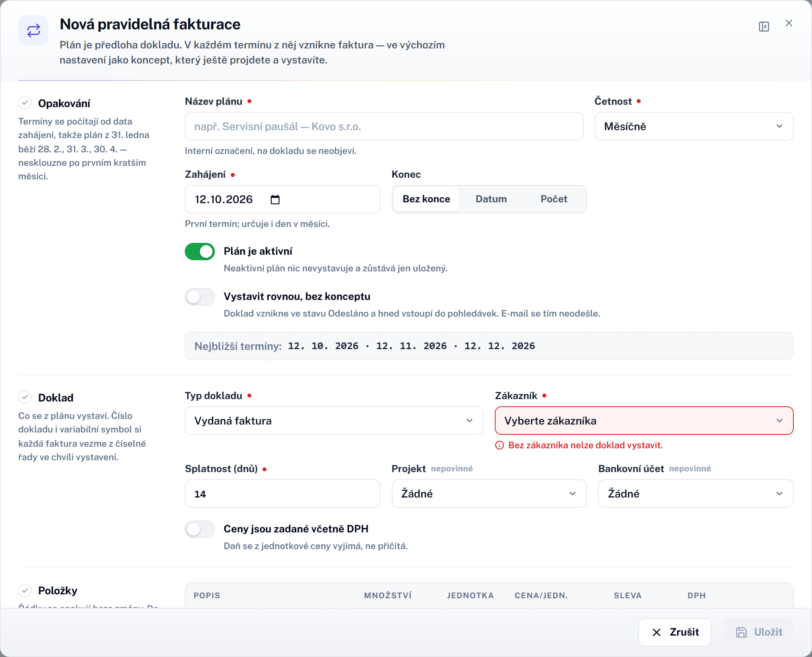Toggle Ceny jsou zadané včetně DPH

(x=200, y=529)
